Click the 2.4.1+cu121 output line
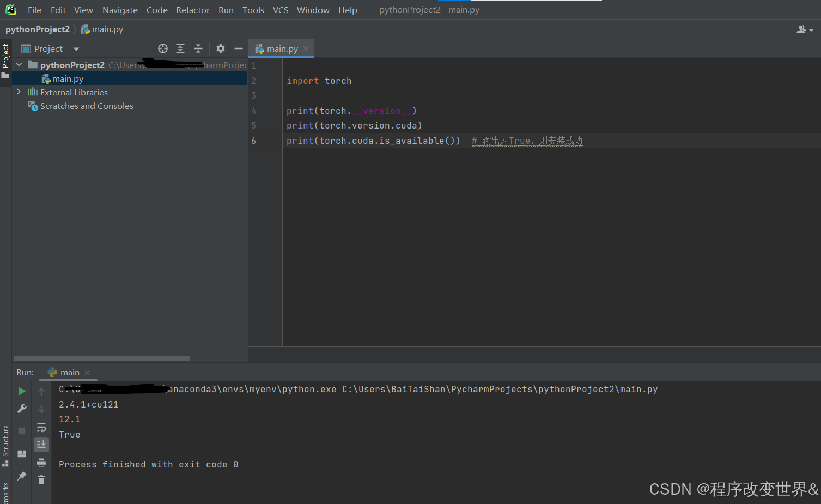Viewport: 821px width, 504px height. pyautogui.click(x=89, y=404)
